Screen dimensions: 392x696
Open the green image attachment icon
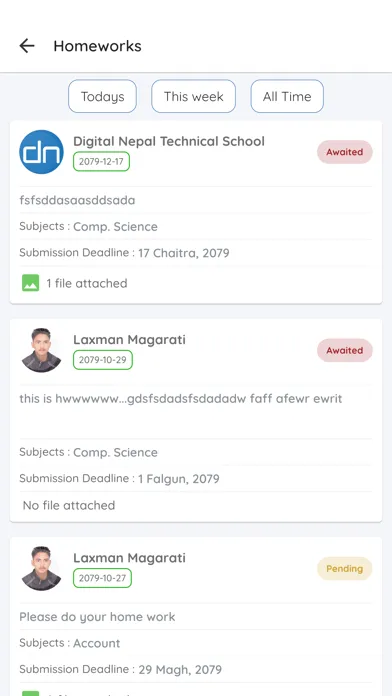click(x=31, y=283)
